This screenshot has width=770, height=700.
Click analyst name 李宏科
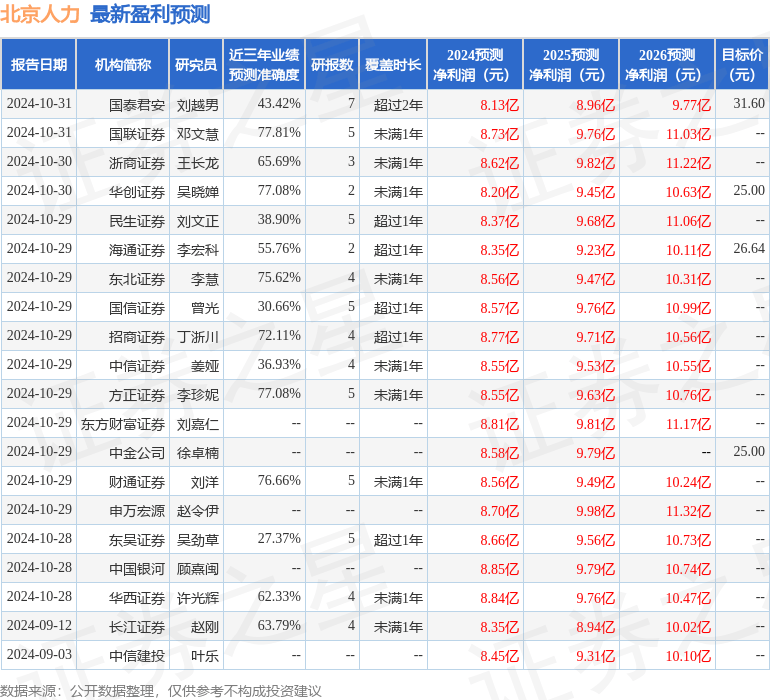coord(198,250)
